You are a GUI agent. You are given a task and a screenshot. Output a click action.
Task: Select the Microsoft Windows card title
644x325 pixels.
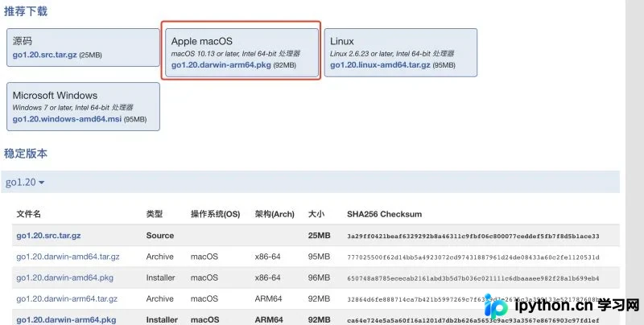point(55,95)
